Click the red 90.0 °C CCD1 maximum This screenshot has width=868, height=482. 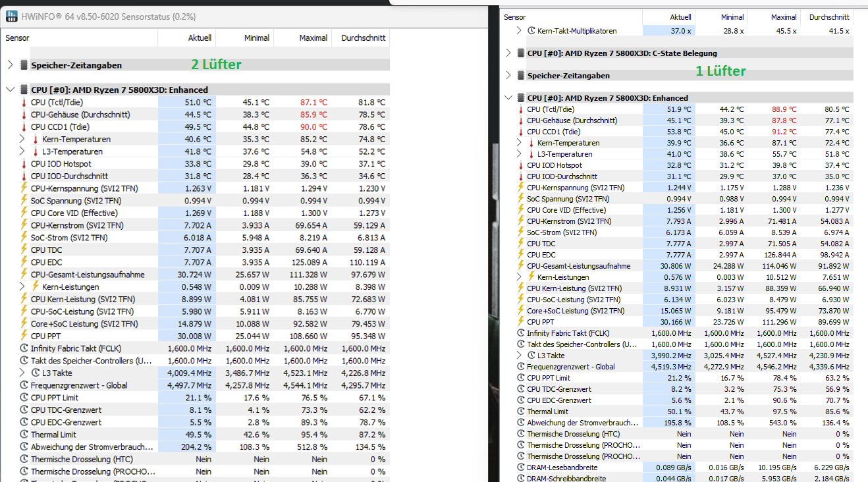click(x=313, y=126)
